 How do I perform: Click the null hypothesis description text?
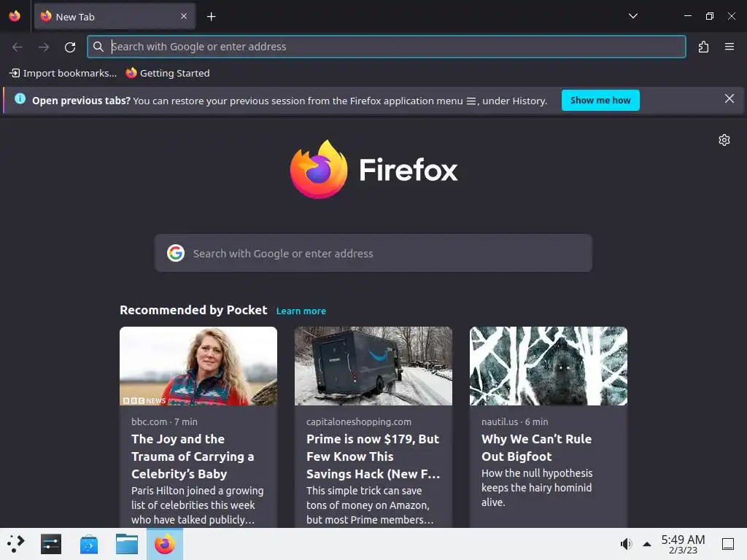point(537,488)
